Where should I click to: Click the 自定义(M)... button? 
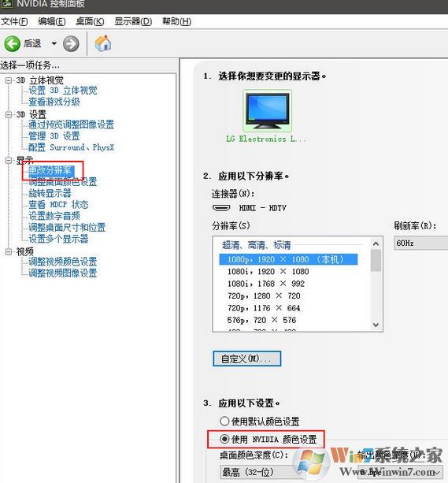click(x=247, y=359)
